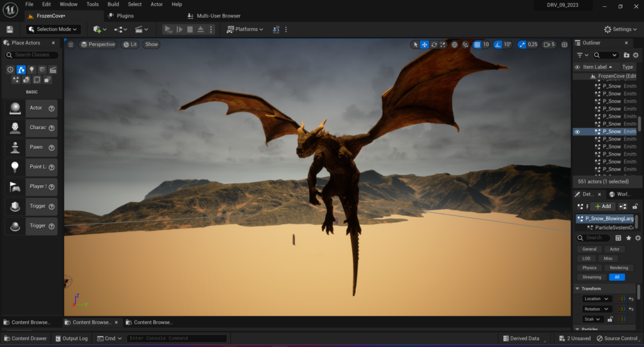Open the Location transform type dropdown
This screenshot has width=644, height=347.
point(597,299)
